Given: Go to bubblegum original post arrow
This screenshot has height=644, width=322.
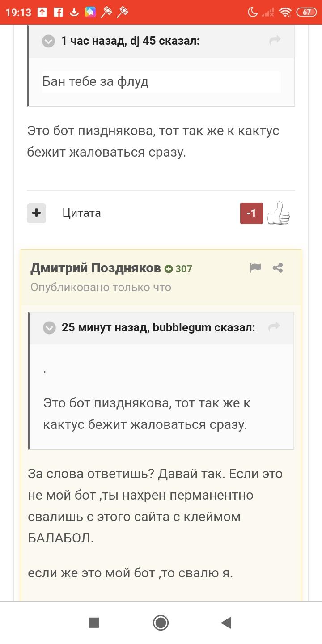Looking at the screenshot, I should (x=274, y=327).
